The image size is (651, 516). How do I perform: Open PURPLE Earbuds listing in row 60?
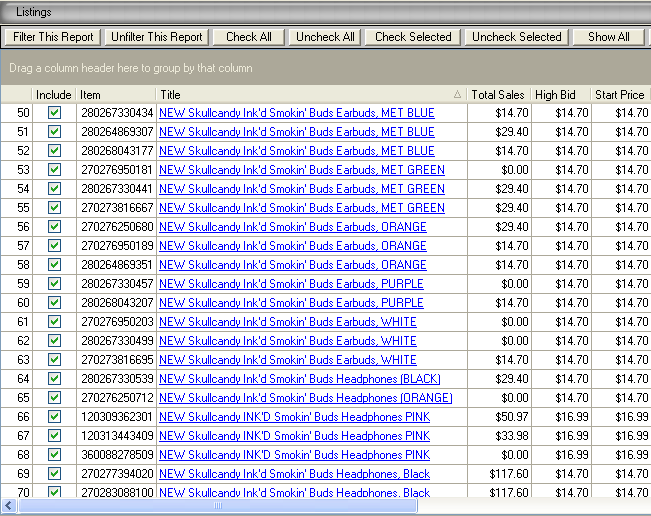click(x=291, y=303)
